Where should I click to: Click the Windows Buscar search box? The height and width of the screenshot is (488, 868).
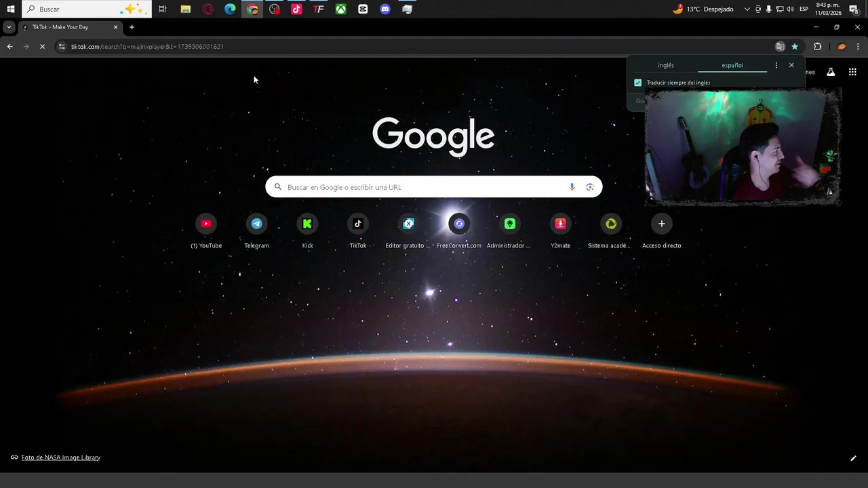point(86,9)
